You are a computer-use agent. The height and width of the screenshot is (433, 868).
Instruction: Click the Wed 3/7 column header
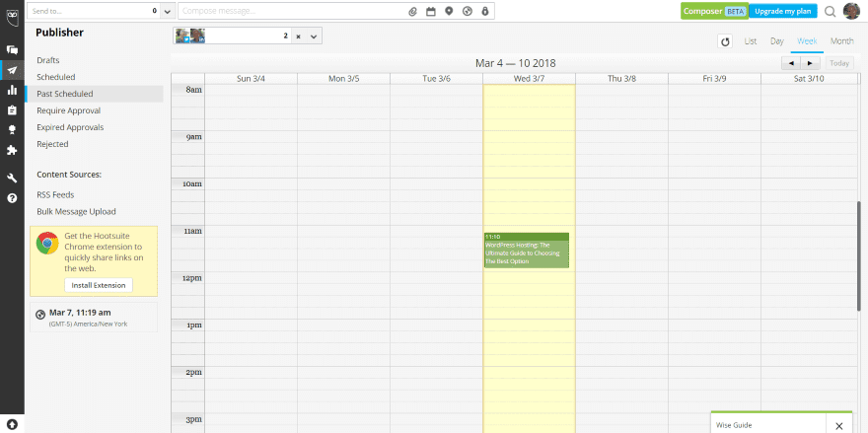[529, 79]
